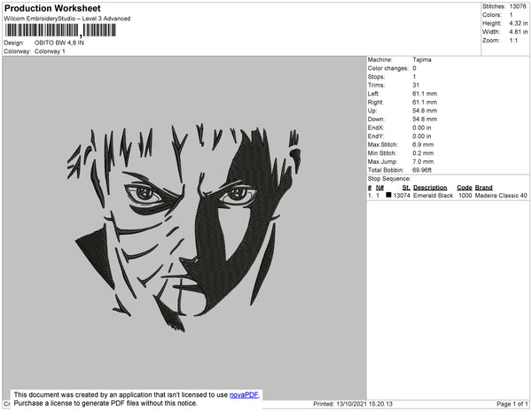Click the 'Madeira Classic 40' brand cell
The image size is (532, 411).
(x=501, y=196)
